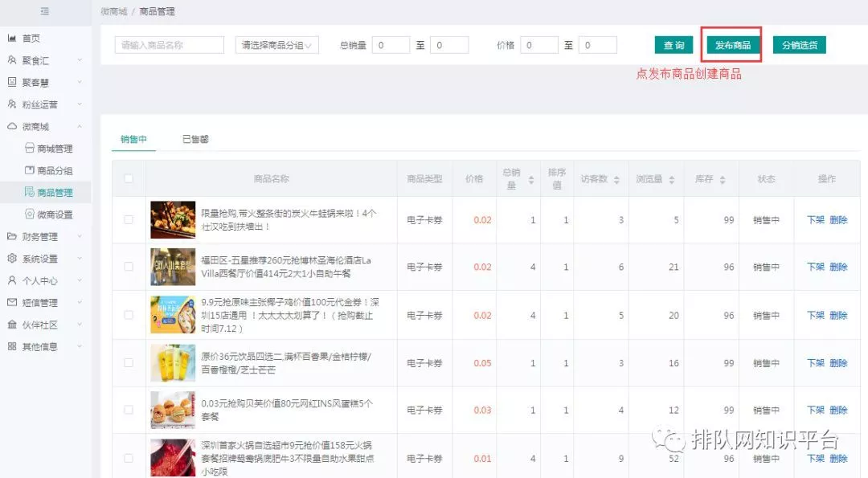This screenshot has width=868, height=478.
Task: Switch to the 已售罄 tab
Action: click(x=195, y=140)
